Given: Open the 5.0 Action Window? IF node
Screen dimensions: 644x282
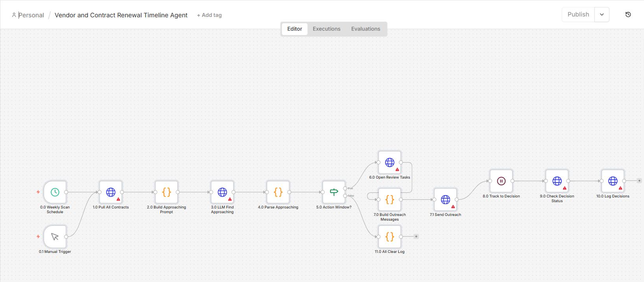Looking at the screenshot, I should (x=334, y=192).
